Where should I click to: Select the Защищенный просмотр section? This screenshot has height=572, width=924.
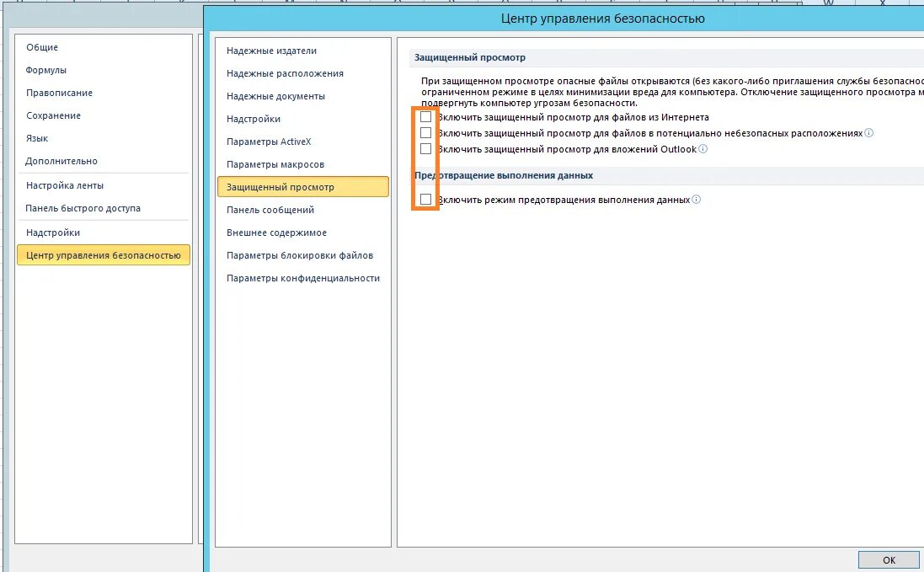pyautogui.click(x=303, y=187)
